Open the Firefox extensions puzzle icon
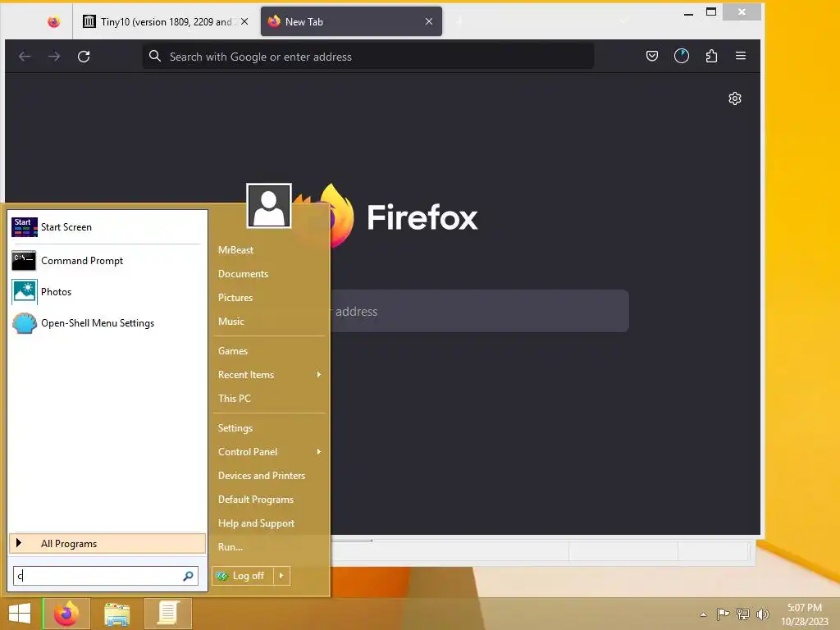The width and height of the screenshot is (840, 630). (711, 56)
